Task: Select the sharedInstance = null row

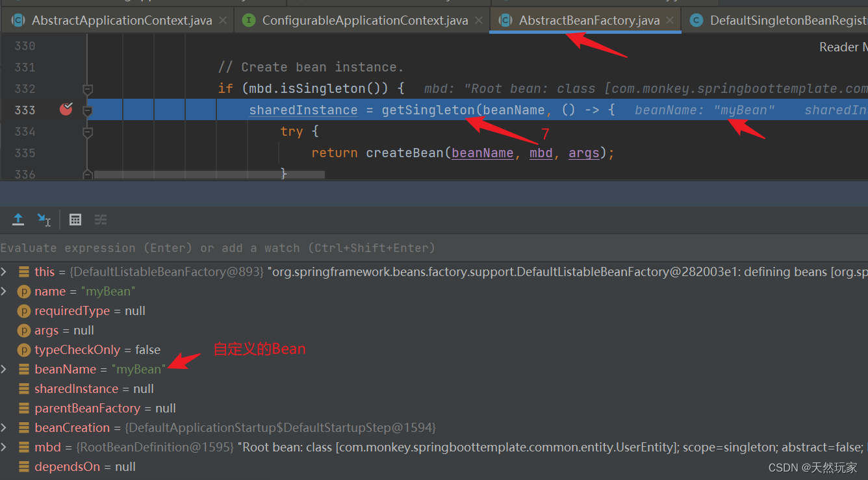Action: [434, 388]
